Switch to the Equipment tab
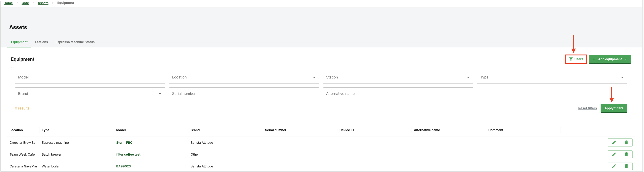Image resolution: width=644 pixels, height=172 pixels. coord(19,42)
